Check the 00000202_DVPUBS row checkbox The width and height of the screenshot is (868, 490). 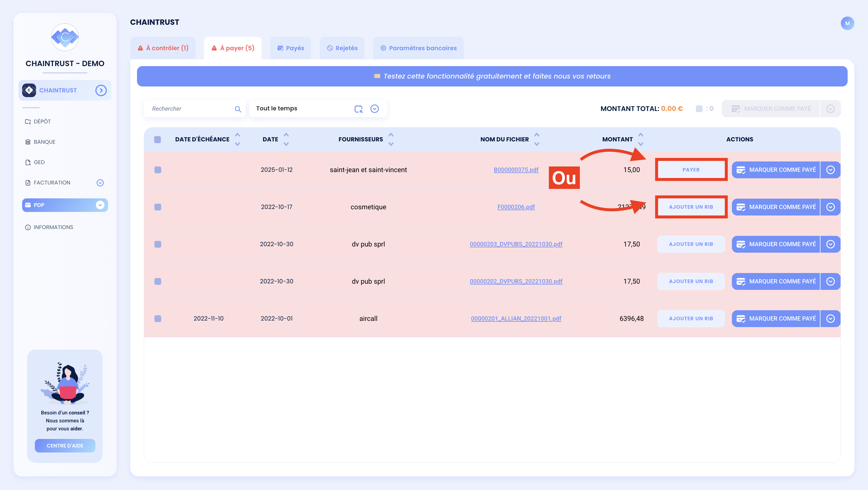158,281
